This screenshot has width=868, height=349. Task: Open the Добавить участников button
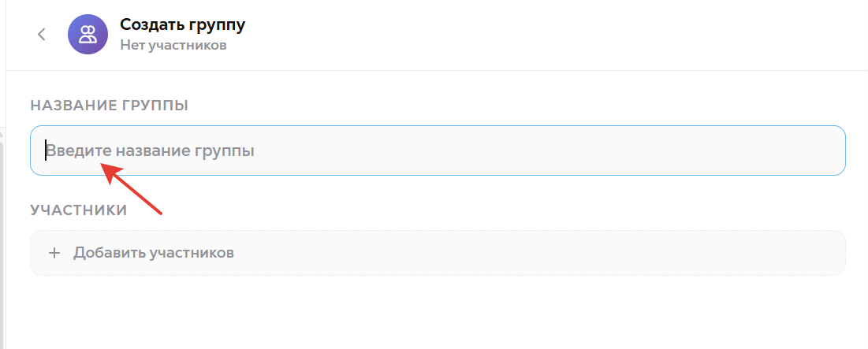[438, 253]
